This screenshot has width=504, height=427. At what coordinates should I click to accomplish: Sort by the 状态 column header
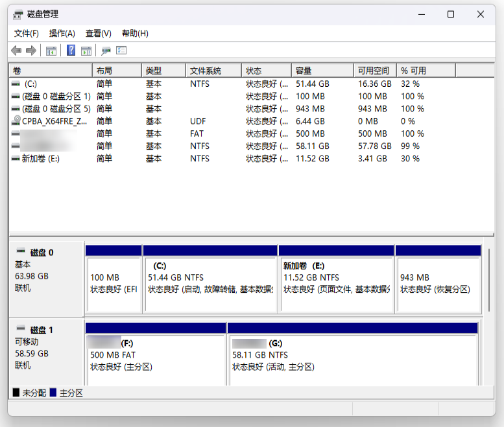[x=267, y=71]
